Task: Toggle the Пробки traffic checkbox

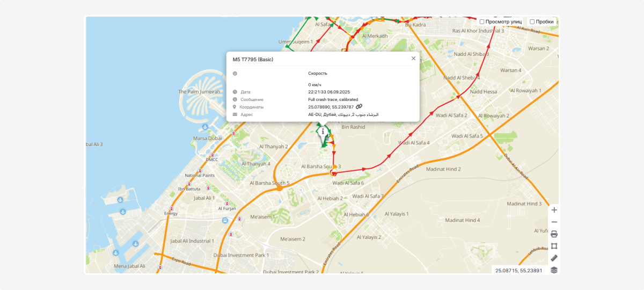Action: (x=532, y=21)
